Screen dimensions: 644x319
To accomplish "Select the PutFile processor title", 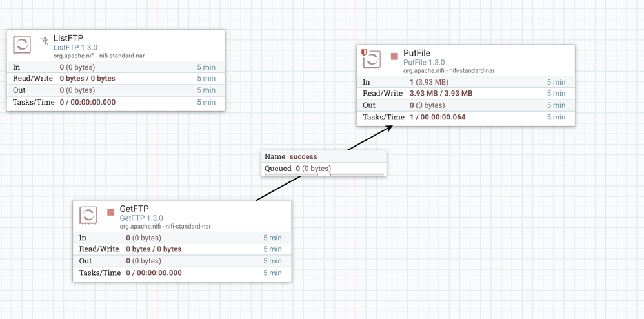I will point(417,53).
